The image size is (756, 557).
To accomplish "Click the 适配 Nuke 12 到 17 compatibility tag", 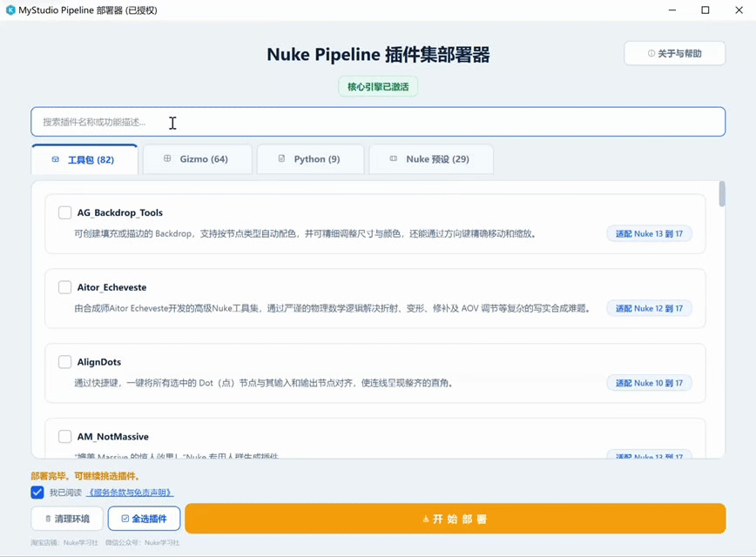I will (x=649, y=308).
